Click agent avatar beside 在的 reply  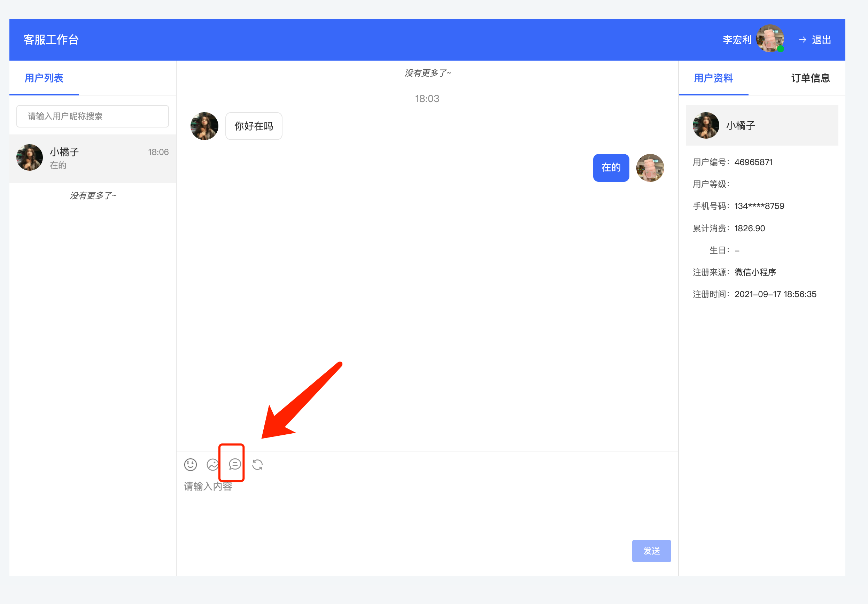(650, 168)
